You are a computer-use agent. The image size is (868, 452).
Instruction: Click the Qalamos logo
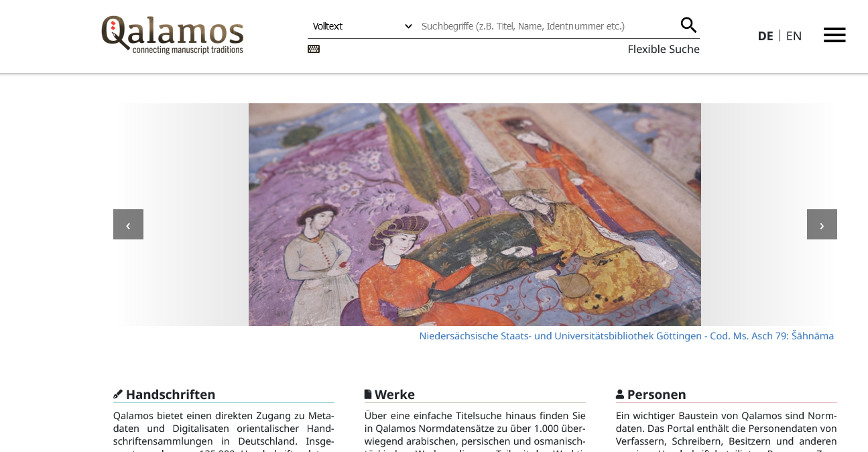172,35
